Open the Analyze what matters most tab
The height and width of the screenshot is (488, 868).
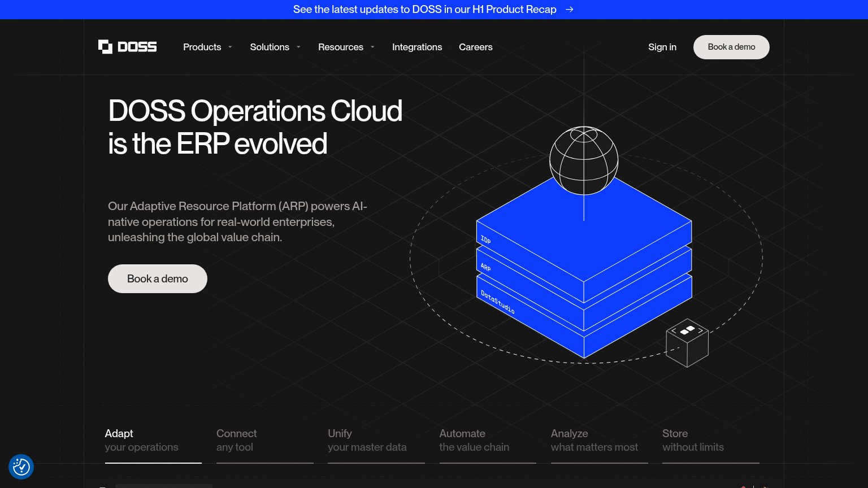pos(600,445)
